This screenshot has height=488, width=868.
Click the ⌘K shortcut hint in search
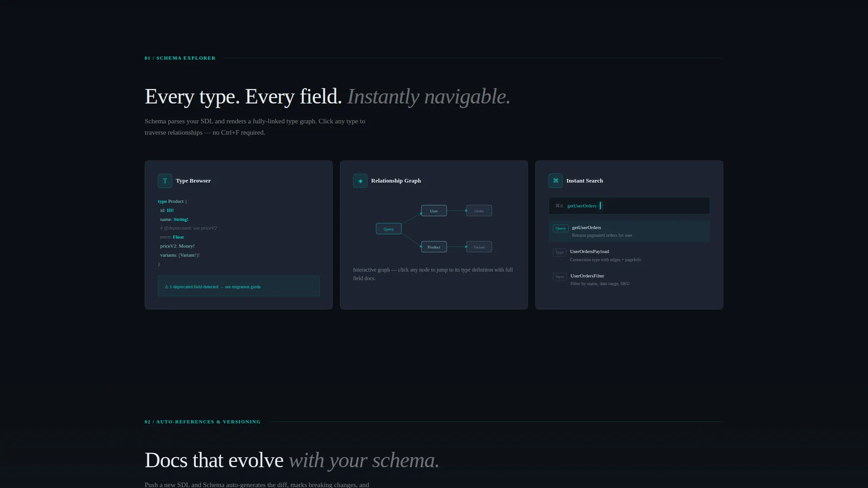[559, 206]
